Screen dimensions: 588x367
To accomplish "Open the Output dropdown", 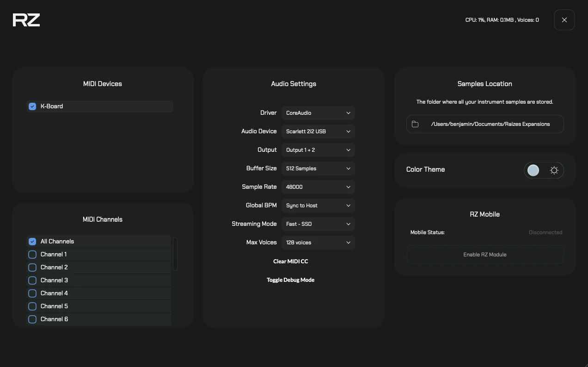I will coord(318,149).
